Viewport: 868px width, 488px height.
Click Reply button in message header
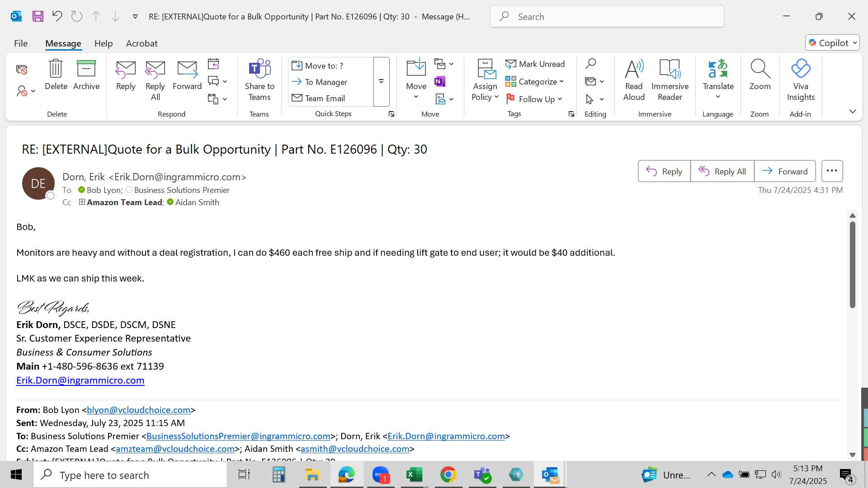click(664, 171)
